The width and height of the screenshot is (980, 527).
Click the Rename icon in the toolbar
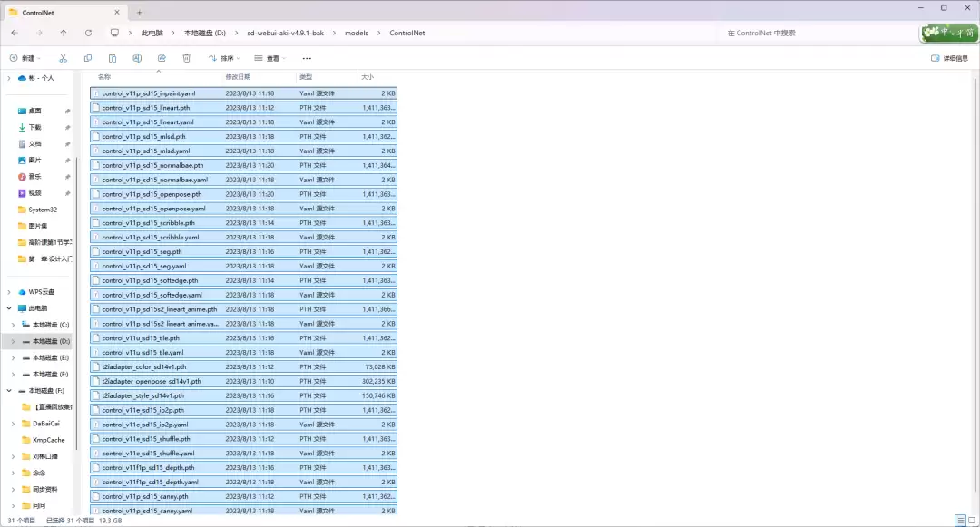click(x=137, y=58)
